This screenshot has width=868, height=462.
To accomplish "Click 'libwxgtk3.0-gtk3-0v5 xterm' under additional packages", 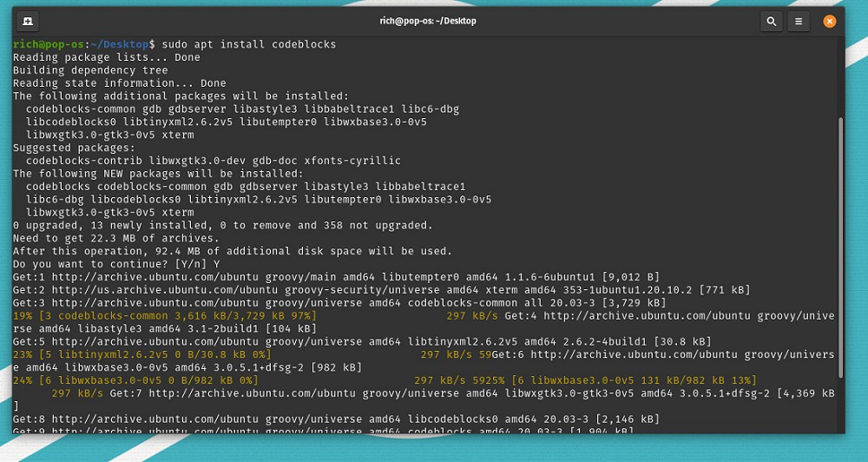I will click(x=109, y=135).
